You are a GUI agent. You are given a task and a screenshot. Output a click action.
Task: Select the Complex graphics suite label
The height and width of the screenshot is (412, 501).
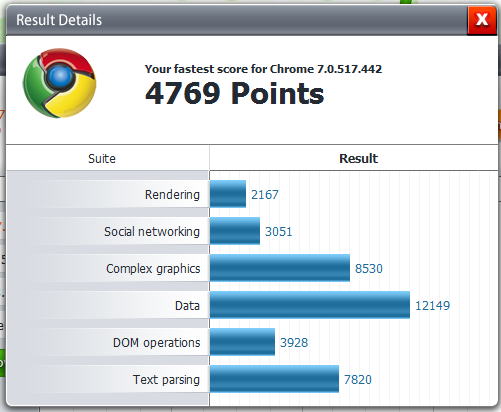point(153,269)
